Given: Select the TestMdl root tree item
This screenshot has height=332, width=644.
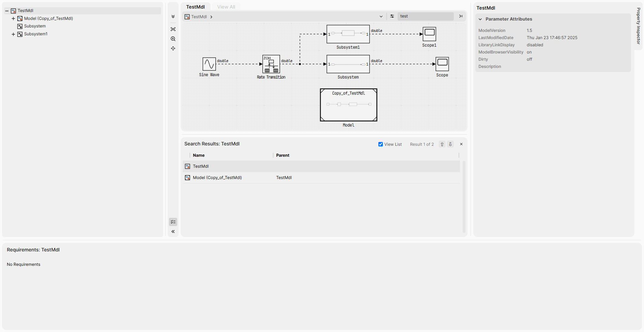Looking at the screenshot, I should pyautogui.click(x=25, y=11).
